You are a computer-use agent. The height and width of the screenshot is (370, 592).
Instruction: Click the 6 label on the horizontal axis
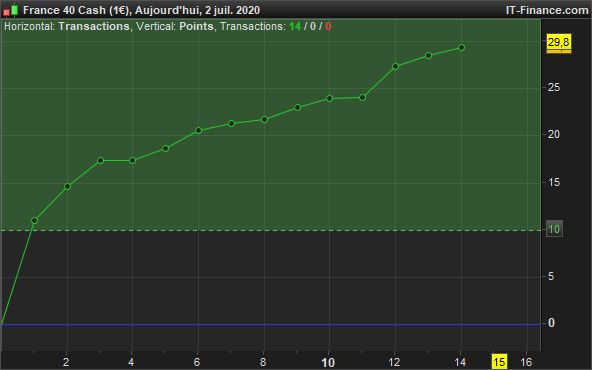(x=197, y=362)
